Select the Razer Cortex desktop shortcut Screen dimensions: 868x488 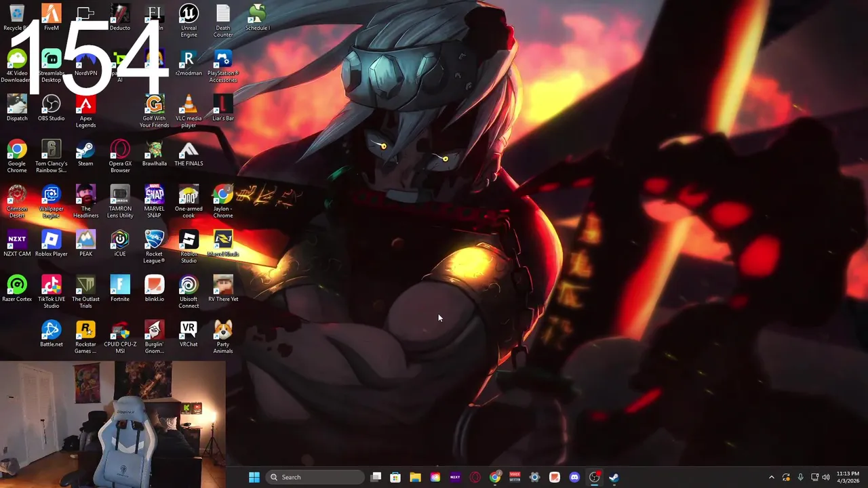[x=16, y=289]
